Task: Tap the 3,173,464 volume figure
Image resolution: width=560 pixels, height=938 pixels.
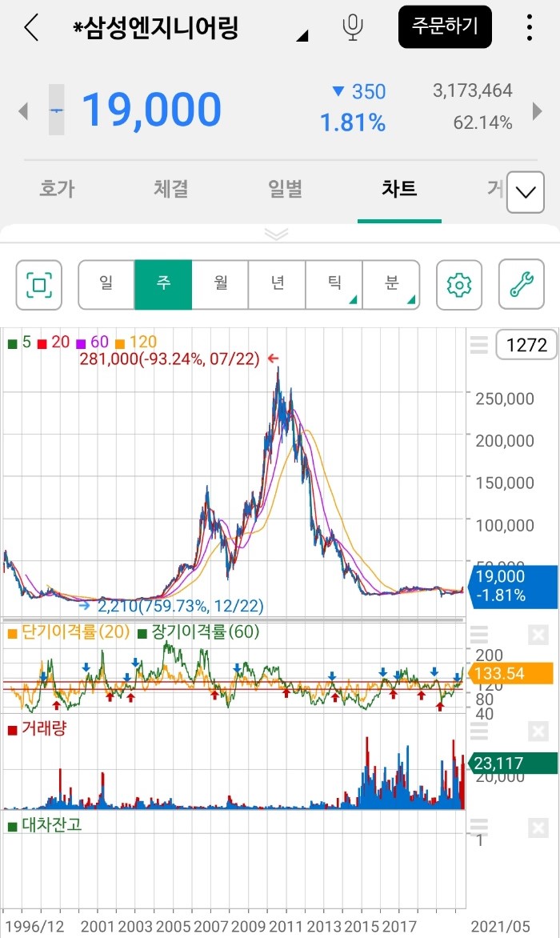Action: coord(472,91)
